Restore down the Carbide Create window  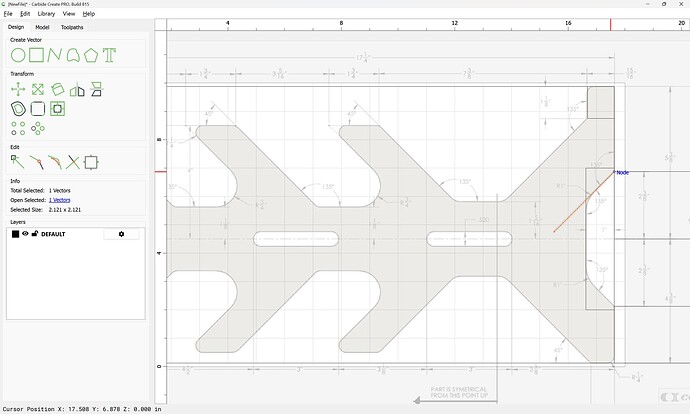(664, 4)
